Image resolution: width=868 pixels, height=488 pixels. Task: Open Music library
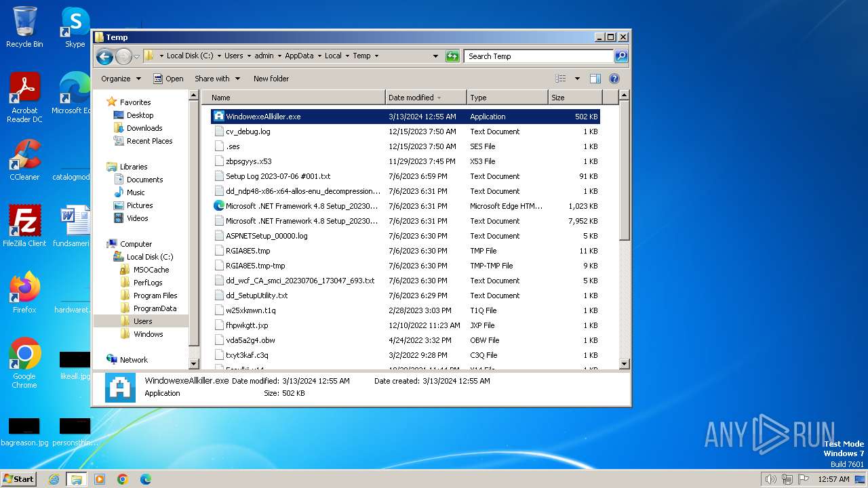[x=136, y=192]
